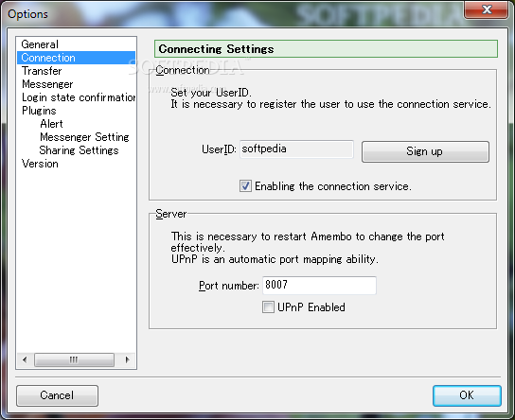This screenshot has width=515, height=420.
Task: Click the Cancel button
Action: 57,395
